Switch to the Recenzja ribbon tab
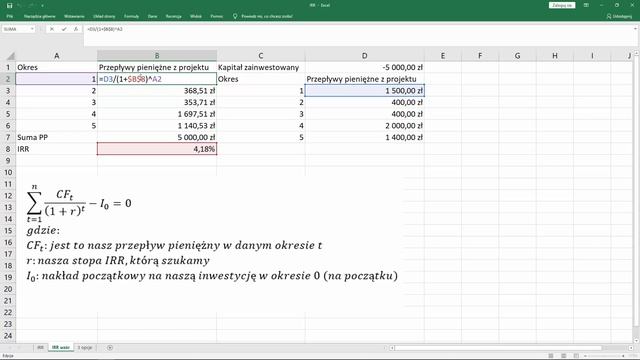 [173, 16]
